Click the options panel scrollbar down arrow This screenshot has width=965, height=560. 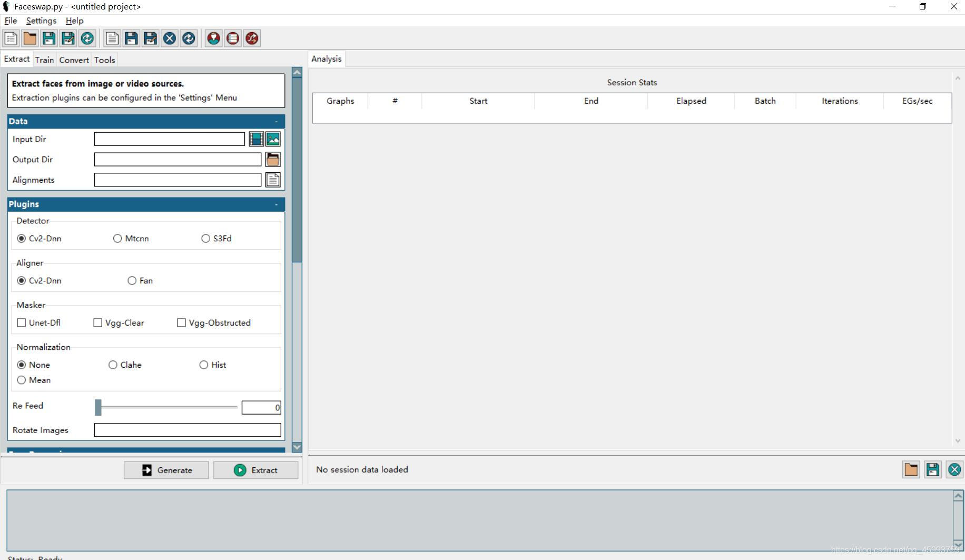pyautogui.click(x=297, y=447)
